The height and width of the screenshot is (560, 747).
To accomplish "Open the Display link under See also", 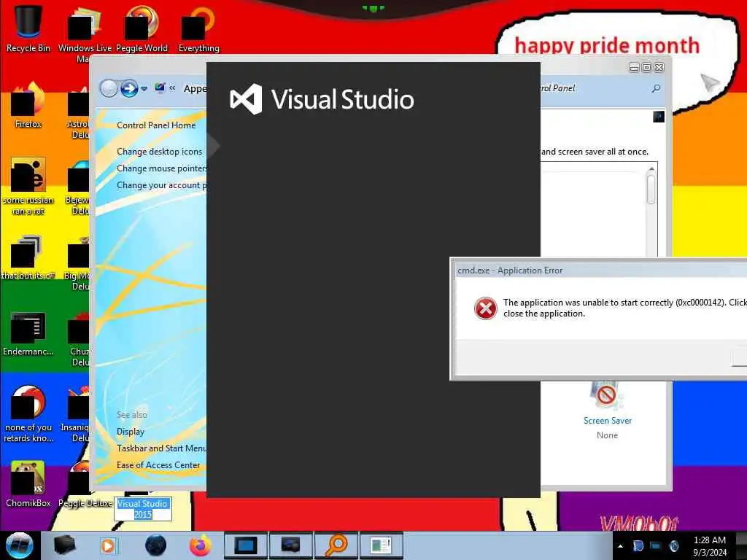I will click(131, 432).
